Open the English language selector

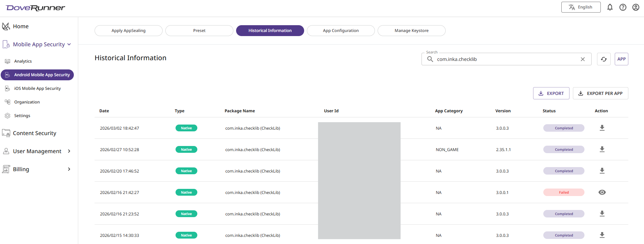pos(581,7)
